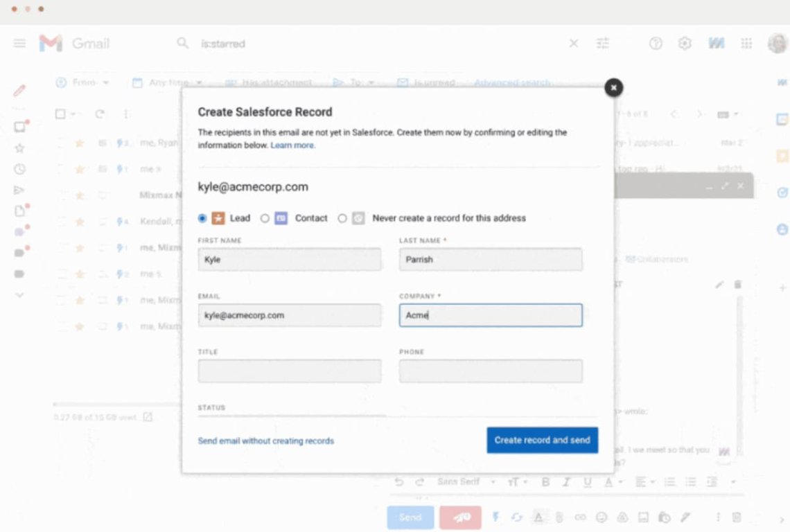The width and height of the screenshot is (790, 532).
Task: Focus the Last Name field
Action: [490, 260]
